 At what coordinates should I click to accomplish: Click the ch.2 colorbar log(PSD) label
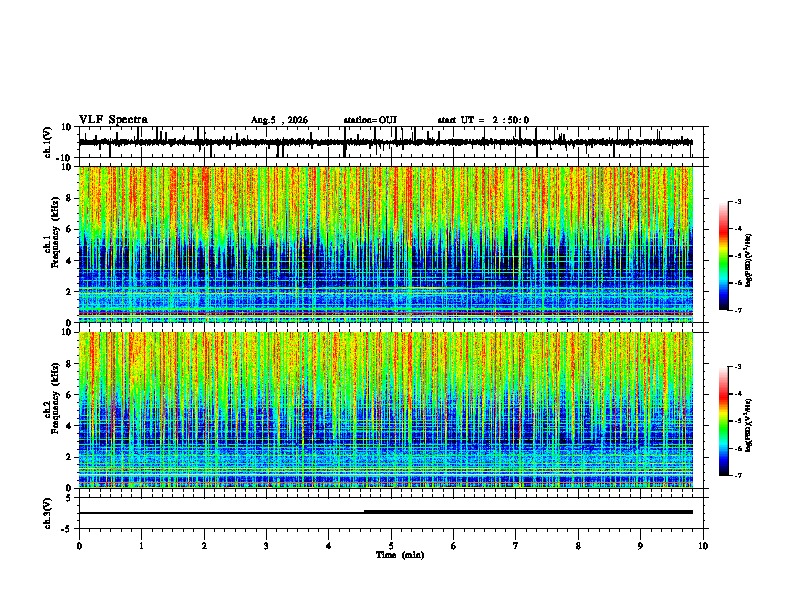(748, 425)
